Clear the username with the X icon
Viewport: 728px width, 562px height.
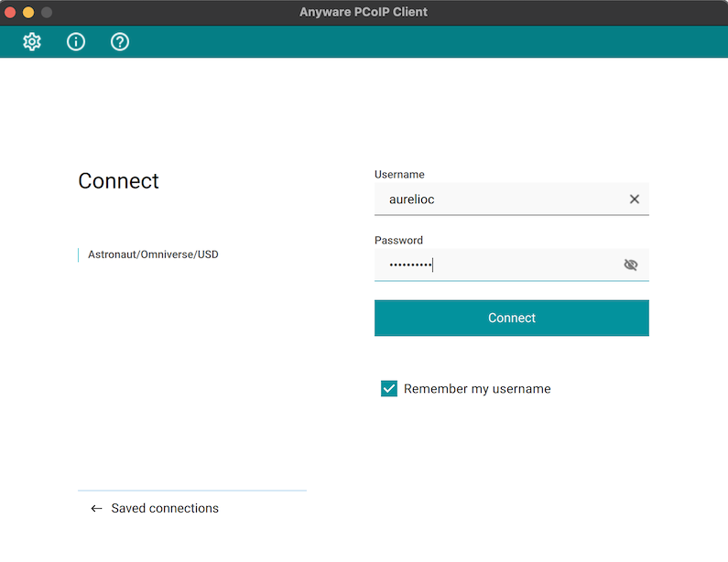coord(634,199)
